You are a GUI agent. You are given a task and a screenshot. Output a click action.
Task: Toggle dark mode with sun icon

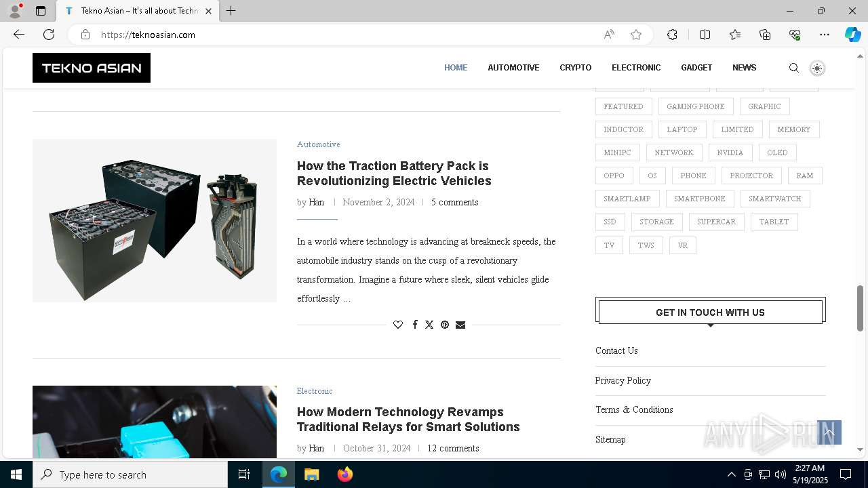(817, 68)
